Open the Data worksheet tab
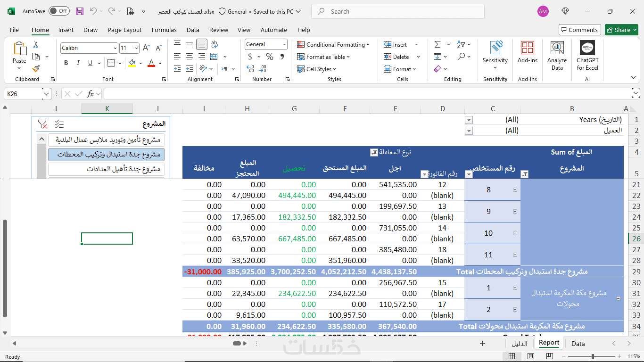Image resolution: width=644 pixels, height=362 pixels. (578, 344)
